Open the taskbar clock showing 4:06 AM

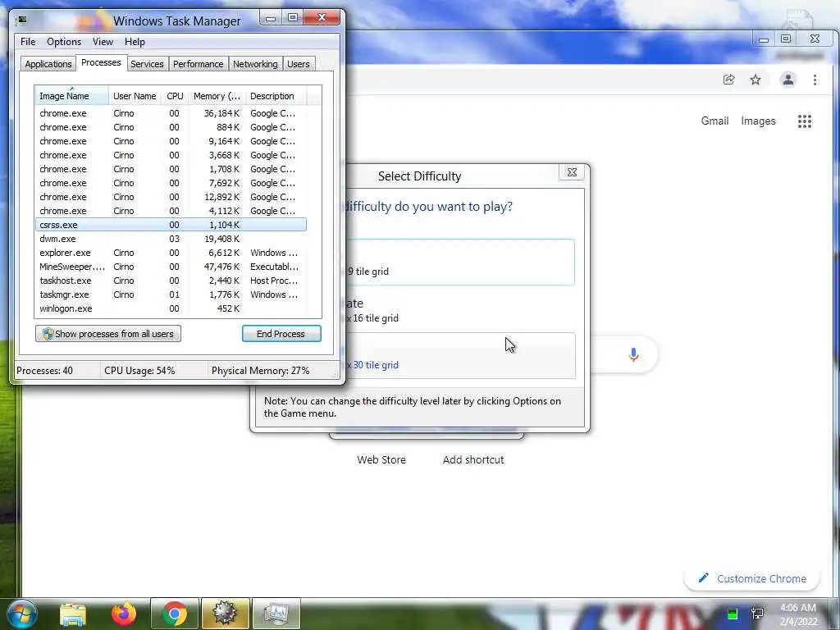point(798,614)
